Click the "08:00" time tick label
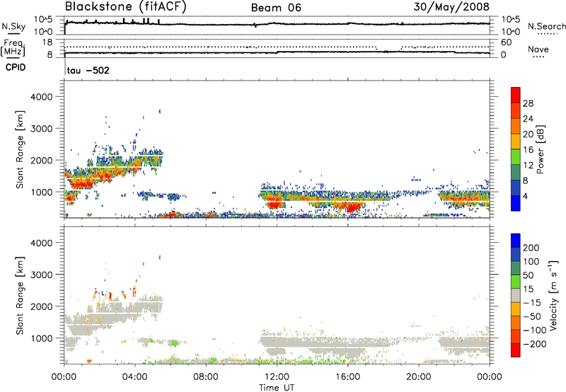This screenshot has width=566, height=392. point(206,377)
